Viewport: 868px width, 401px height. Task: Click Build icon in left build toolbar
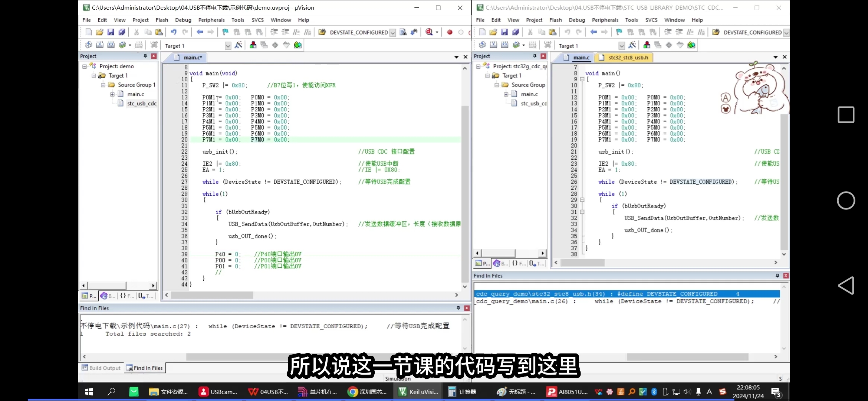(x=100, y=45)
